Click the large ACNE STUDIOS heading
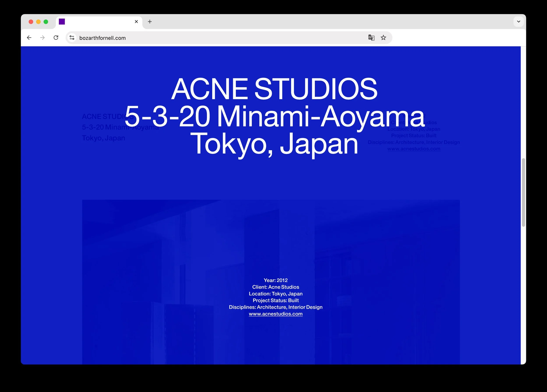 coord(274,89)
